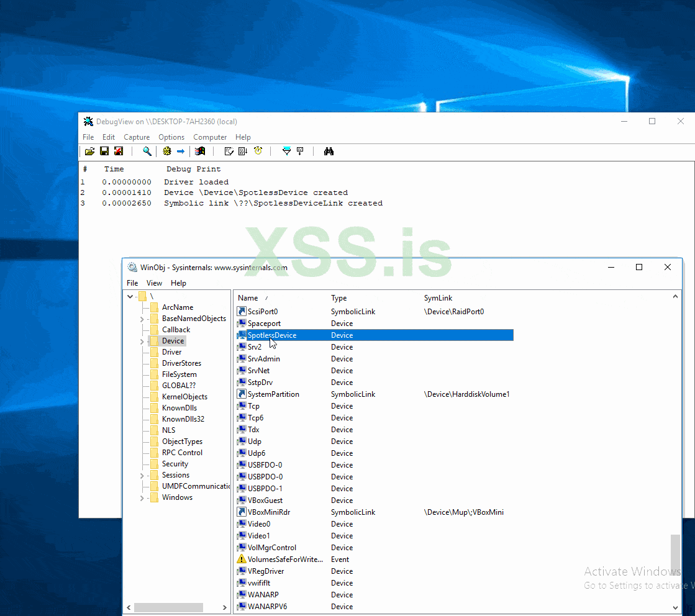The height and width of the screenshot is (616, 695).
Task: Select the KernelObjects folder
Action: (184, 397)
